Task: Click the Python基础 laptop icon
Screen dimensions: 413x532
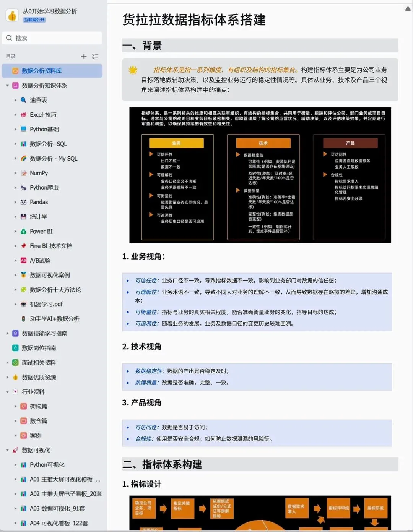Action: (x=23, y=129)
